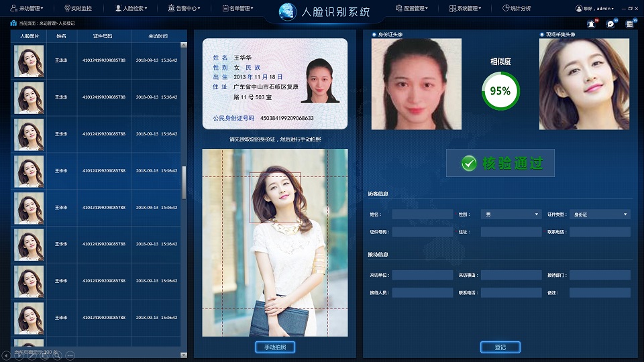Focus the 备注 remarks input field
Viewport: 644px width, 362px height.
(x=600, y=293)
